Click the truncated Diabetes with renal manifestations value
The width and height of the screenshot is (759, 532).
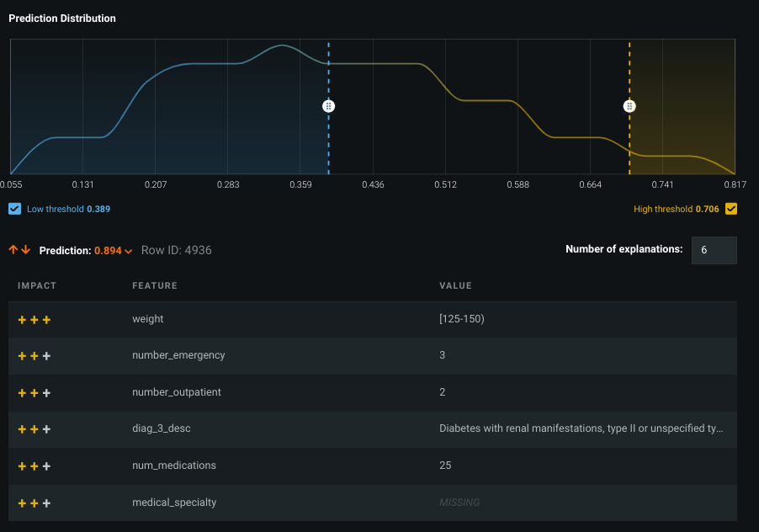coord(581,429)
